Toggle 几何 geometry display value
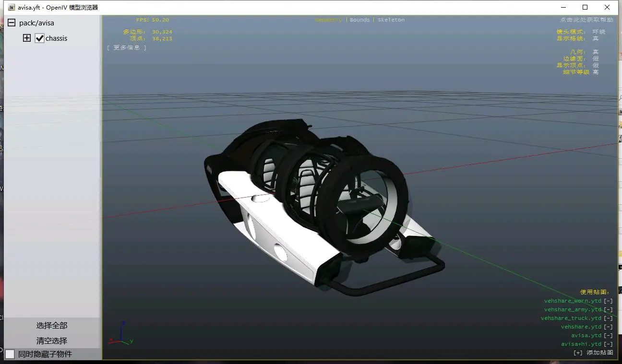Viewport: 622px width, 364px height. 596,52
